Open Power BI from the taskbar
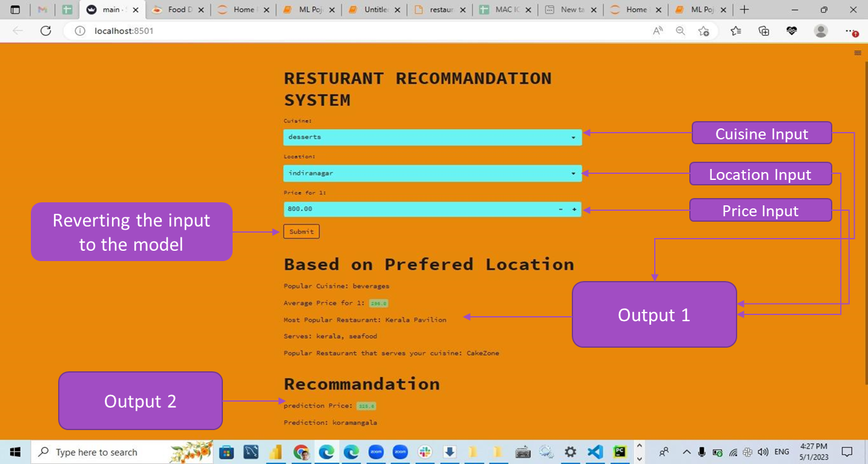 point(276,451)
